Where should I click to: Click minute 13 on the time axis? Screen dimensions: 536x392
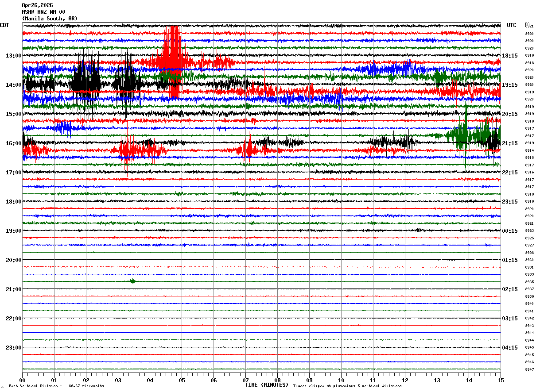coord(437,380)
